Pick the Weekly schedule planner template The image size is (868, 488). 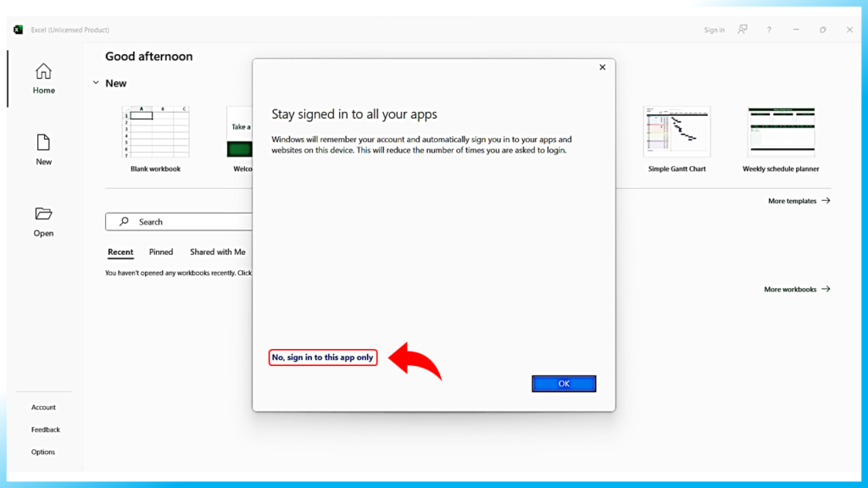pyautogui.click(x=781, y=132)
